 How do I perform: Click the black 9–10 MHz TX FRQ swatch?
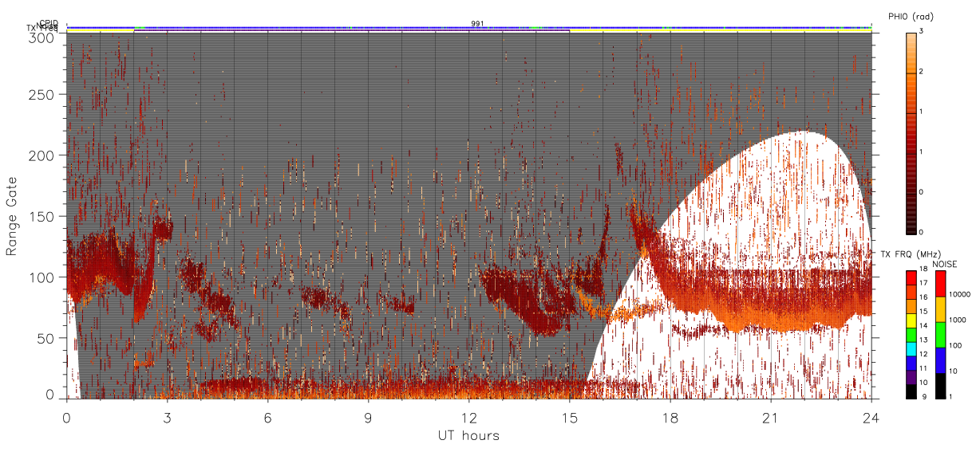(911, 391)
